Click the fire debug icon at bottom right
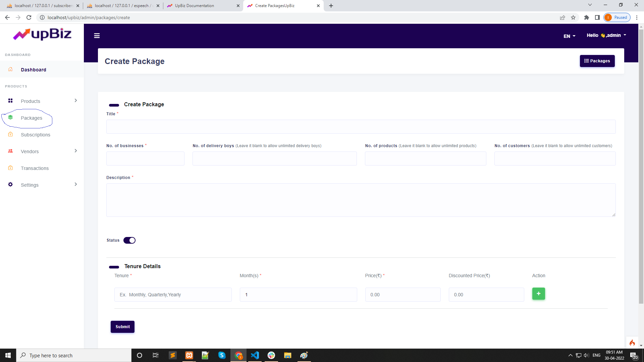Screen dimensions: 644x362 tap(632, 343)
